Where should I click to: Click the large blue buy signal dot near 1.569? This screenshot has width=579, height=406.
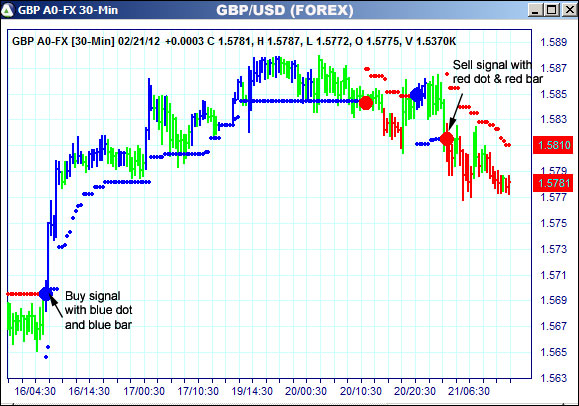click(x=46, y=294)
